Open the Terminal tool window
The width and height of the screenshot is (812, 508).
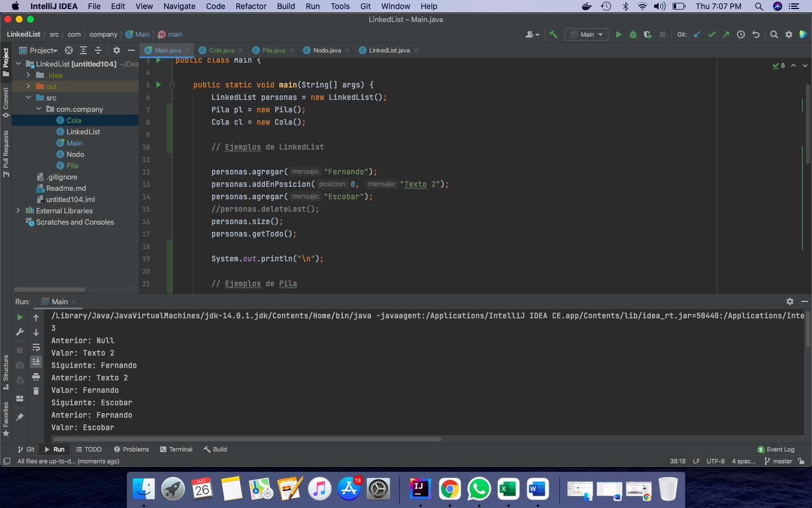coord(176,449)
